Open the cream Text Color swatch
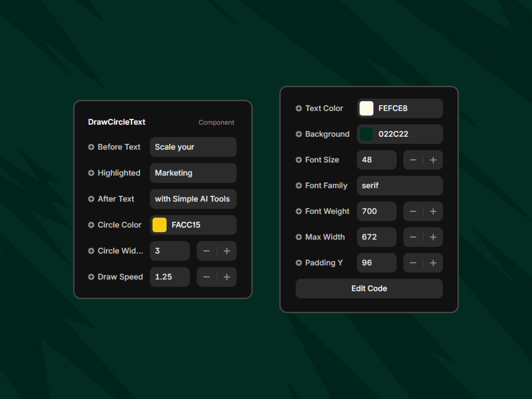The height and width of the screenshot is (399, 532). [x=366, y=108]
